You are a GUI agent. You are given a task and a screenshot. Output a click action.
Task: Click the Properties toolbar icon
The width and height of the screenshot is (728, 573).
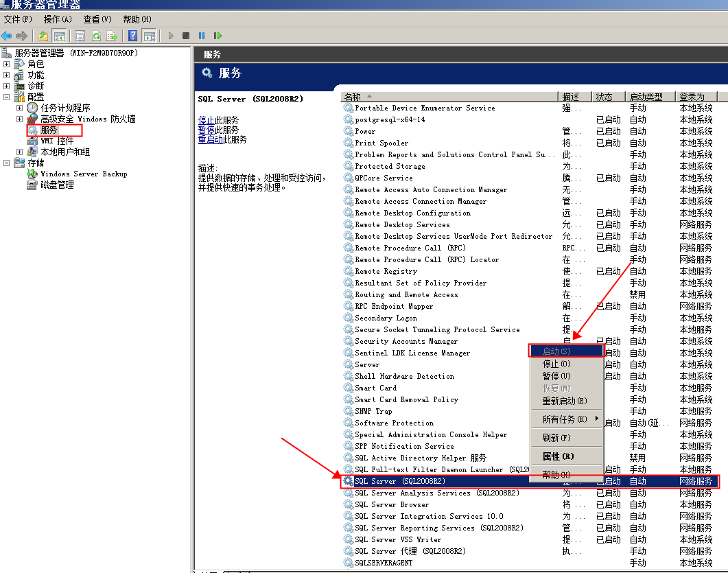[80, 36]
